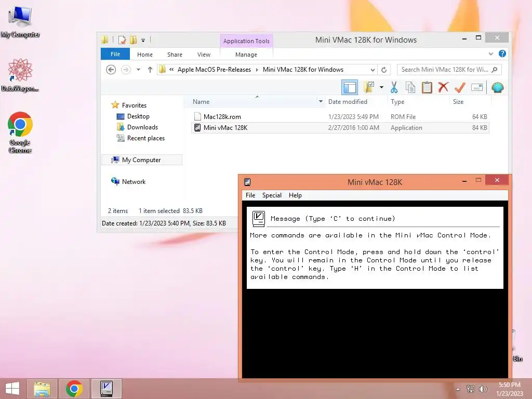Open Chrome from the taskbar
This screenshot has width=532, height=399.
pos(74,389)
